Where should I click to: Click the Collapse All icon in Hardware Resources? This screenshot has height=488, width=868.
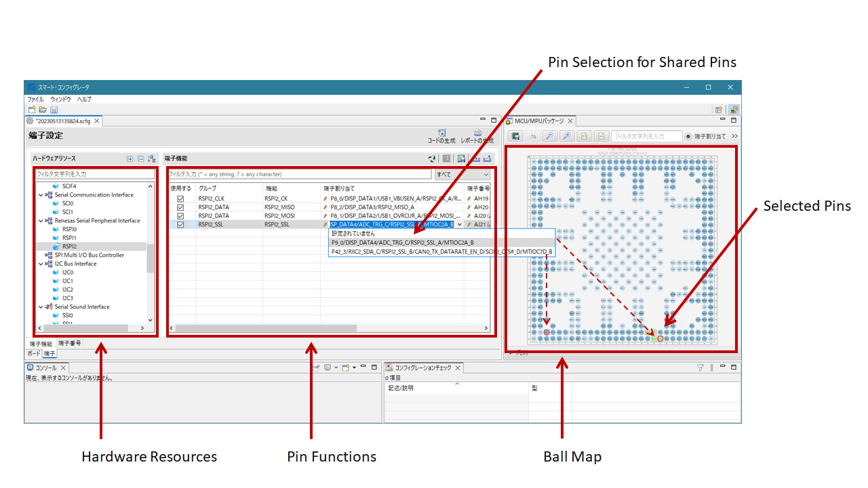141,159
